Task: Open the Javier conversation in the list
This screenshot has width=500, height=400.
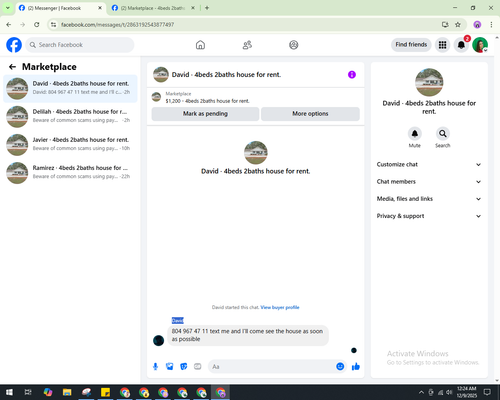Action: (70, 144)
